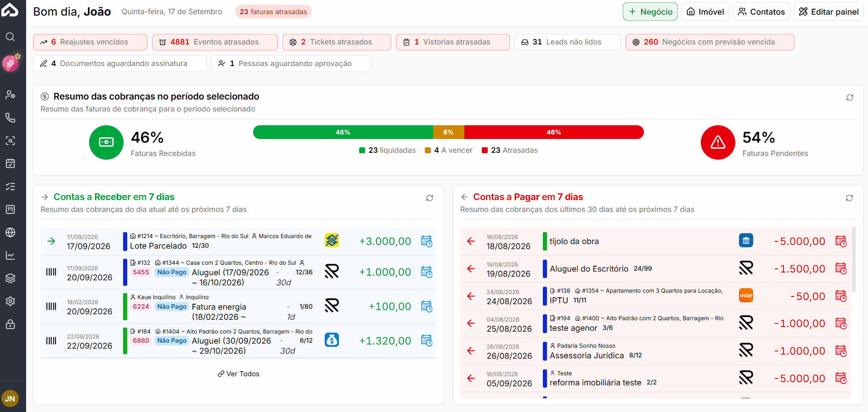Refresh the Contas a Pagar panel
868x412 pixels.
[849, 198]
